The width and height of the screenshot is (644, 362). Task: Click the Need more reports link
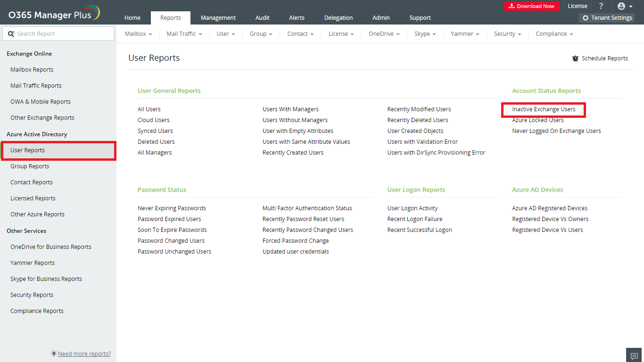[84, 354]
